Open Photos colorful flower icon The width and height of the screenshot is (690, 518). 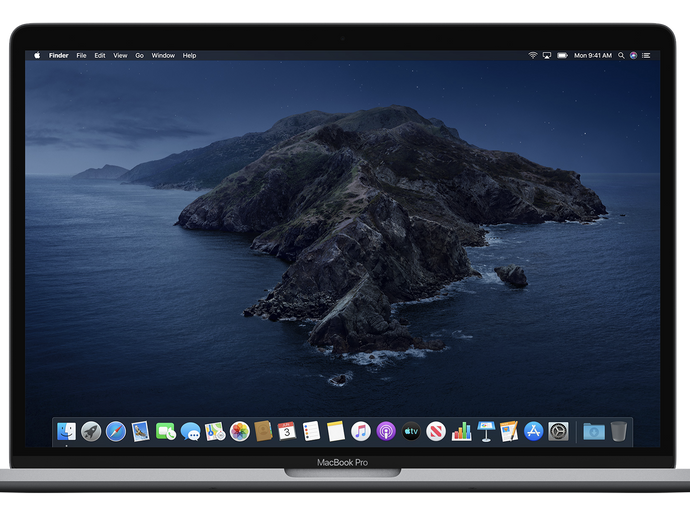click(x=240, y=431)
